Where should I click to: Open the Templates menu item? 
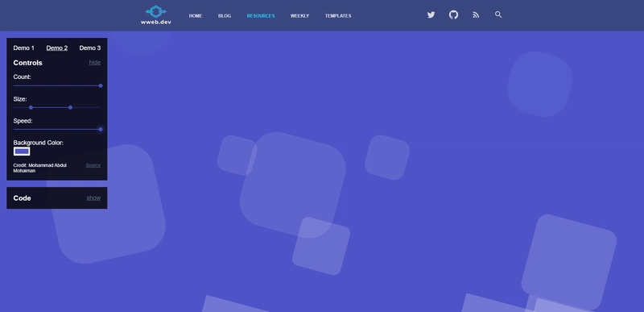click(x=338, y=15)
